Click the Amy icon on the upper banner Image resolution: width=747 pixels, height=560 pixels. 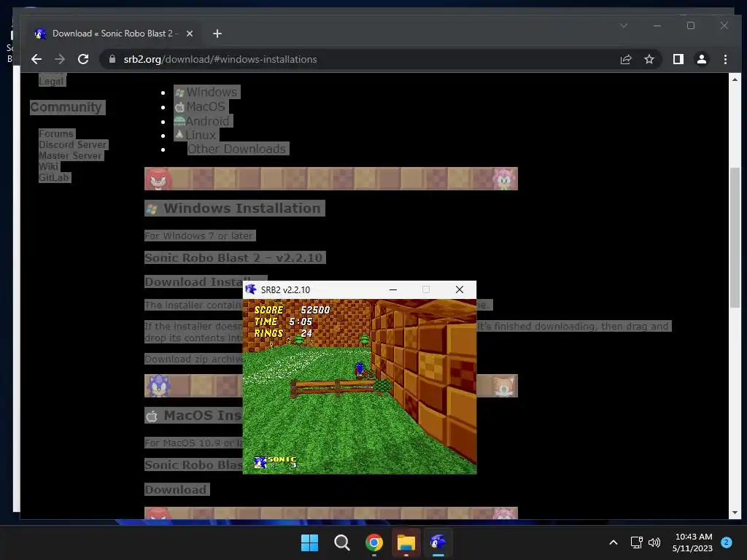tap(504, 179)
